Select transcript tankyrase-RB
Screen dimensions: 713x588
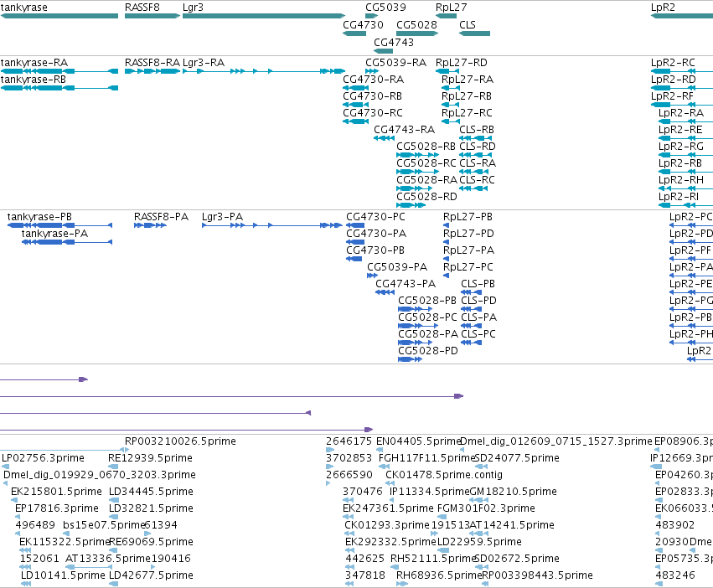click(34, 80)
